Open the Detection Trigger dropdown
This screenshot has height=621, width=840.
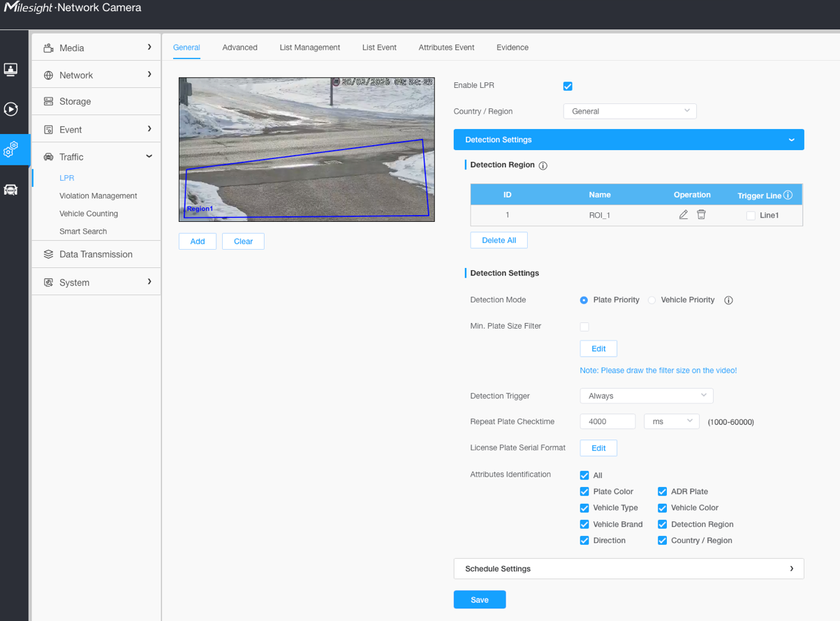(x=646, y=396)
